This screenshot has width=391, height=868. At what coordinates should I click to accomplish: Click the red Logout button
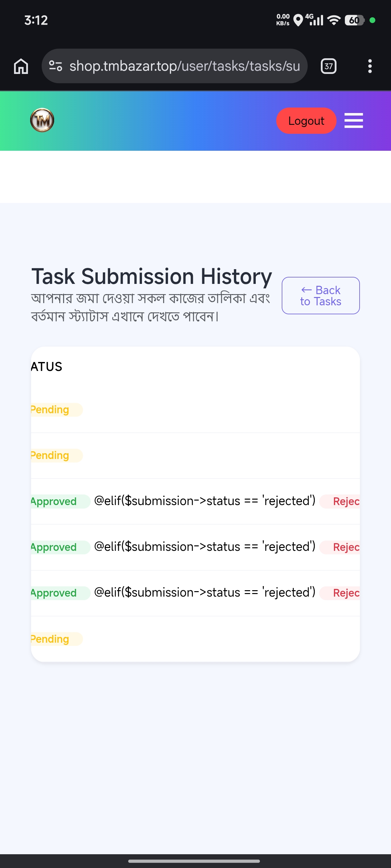pyautogui.click(x=306, y=121)
